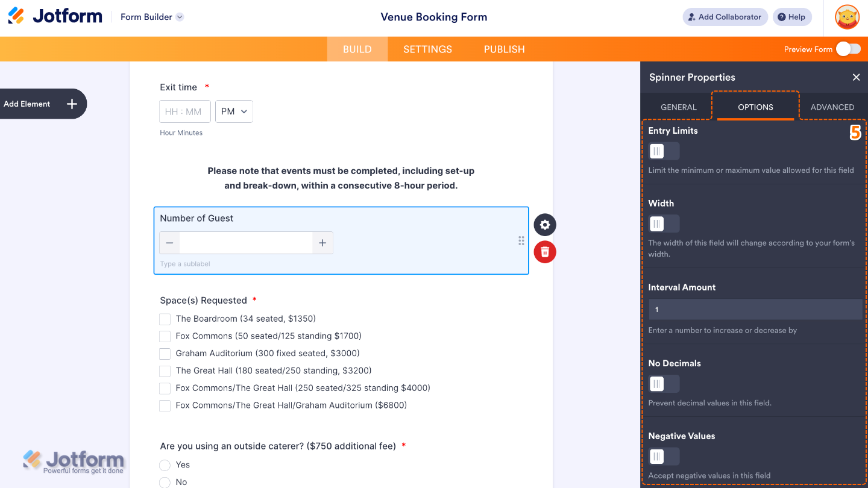This screenshot has width=868, height=488.
Task: Delete the Number of Guest field with the trash icon
Action: click(545, 252)
